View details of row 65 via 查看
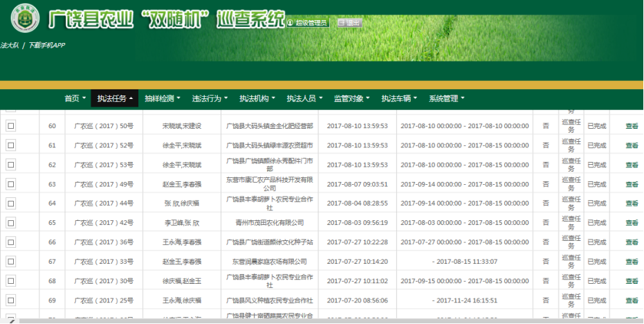This screenshot has height=324, width=644. pos(632,223)
